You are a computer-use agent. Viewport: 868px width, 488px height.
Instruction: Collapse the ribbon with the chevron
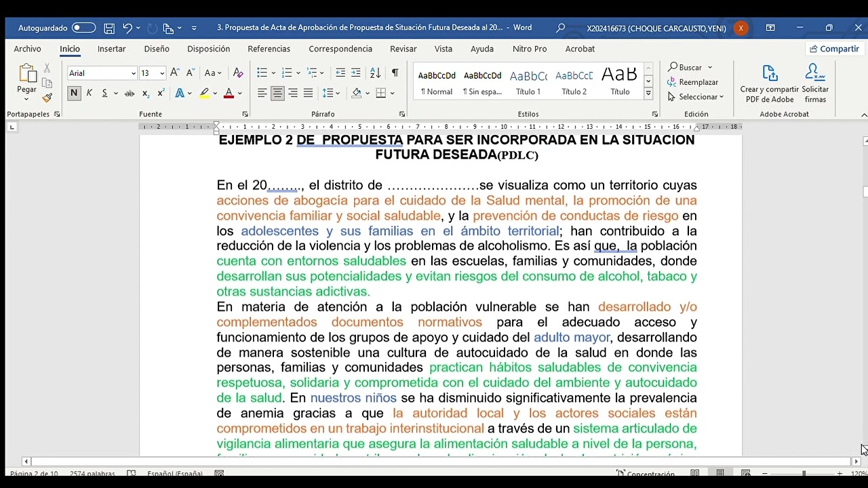point(863,114)
